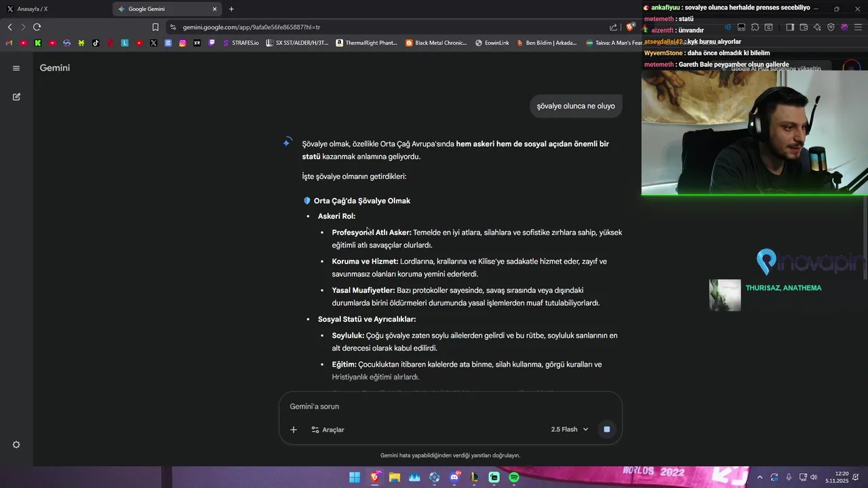Open Spotify from the taskbar
The height and width of the screenshot is (488, 868).
pyautogui.click(x=514, y=477)
